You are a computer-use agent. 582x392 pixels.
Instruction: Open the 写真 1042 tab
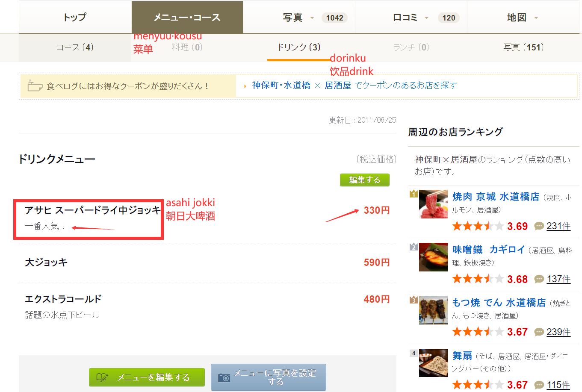[299, 18]
